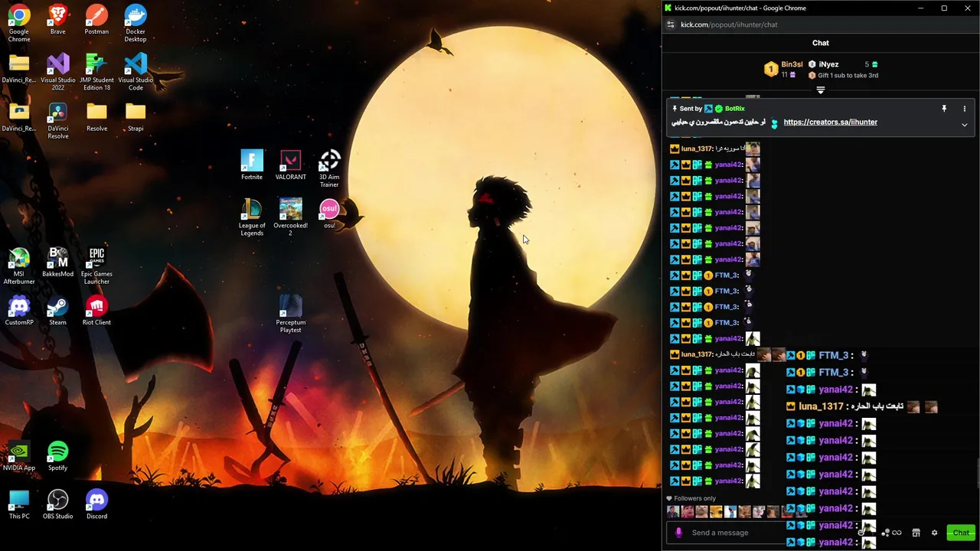Open the chat shop storefront icon

point(916,533)
